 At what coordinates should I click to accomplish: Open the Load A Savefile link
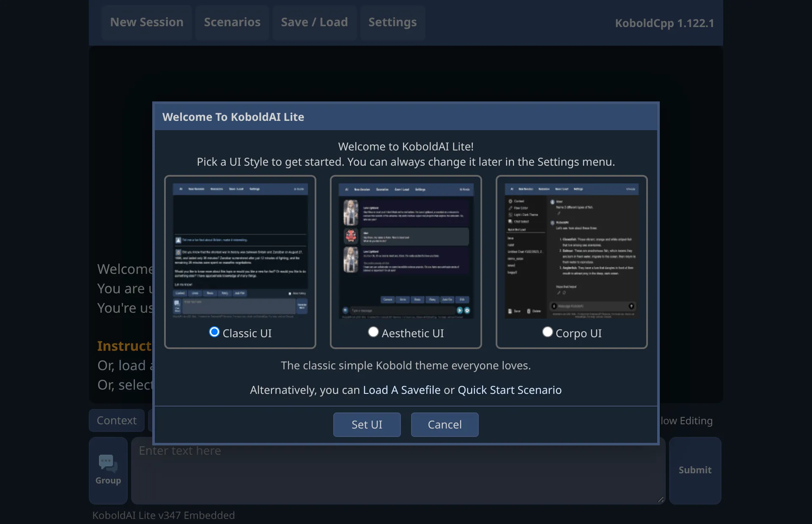(402, 390)
